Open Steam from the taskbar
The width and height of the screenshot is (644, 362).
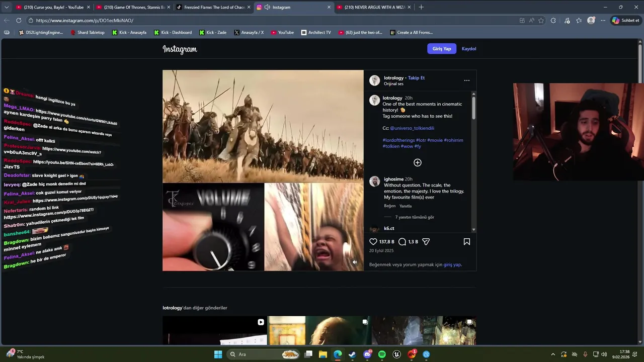352,354
